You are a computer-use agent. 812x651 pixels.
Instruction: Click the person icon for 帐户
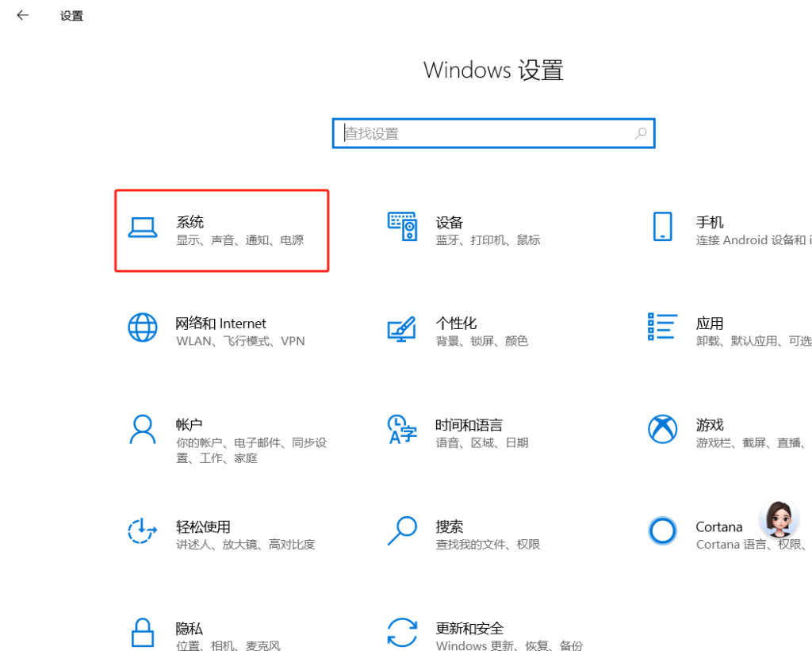[x=143, y=429]
